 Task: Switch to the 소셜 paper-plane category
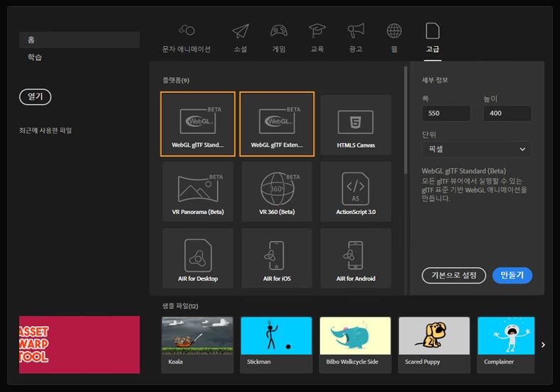[x=241, y=38]
